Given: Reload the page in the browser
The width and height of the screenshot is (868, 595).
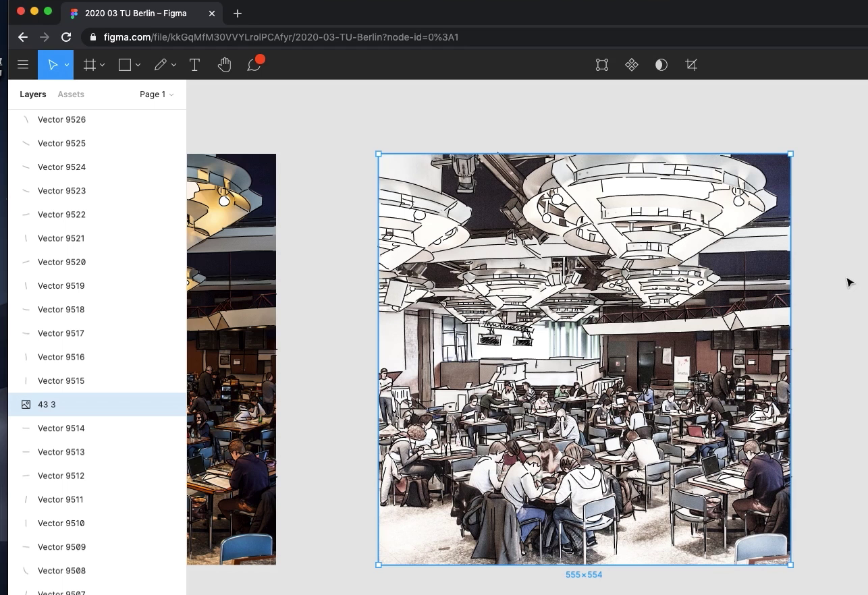Looking at the screenshot, I should 66,37.
